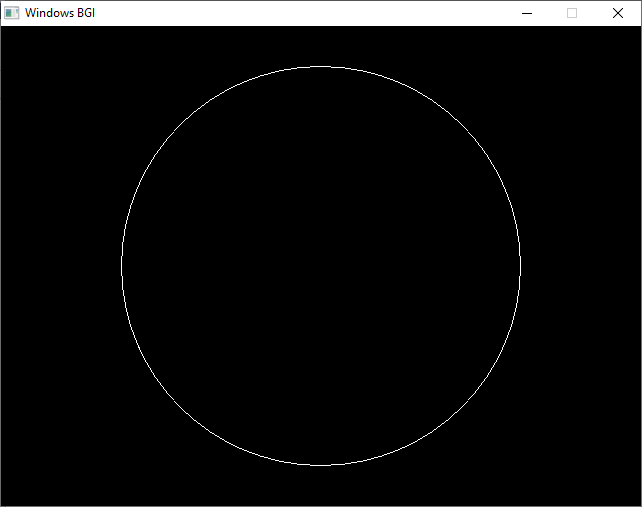This screenshot has height=507, width=642.
Task: Click the circle's lower-left arc
Action: click(x=180, y=407)
